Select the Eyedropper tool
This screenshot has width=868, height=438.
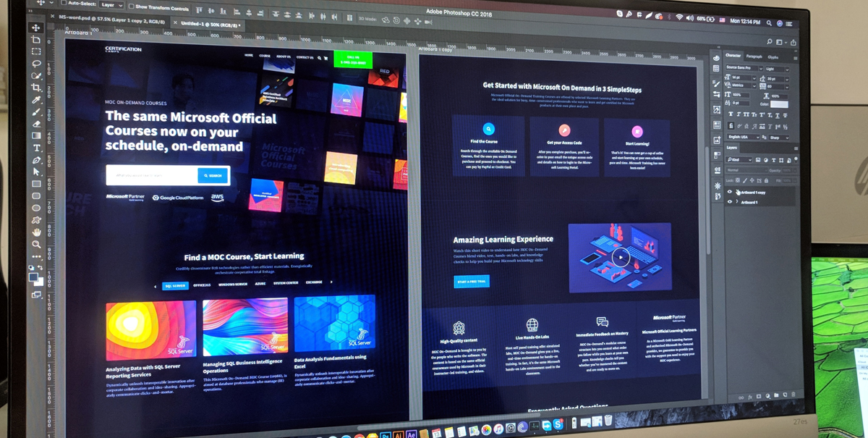[x=36, y=100]
